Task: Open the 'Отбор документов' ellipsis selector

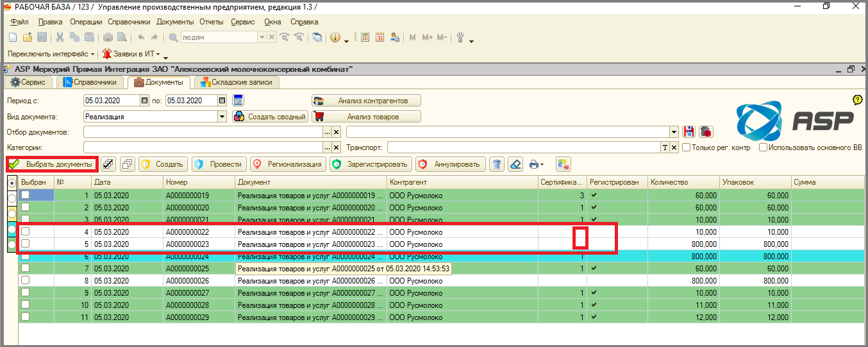Action: tap(327, 132)
